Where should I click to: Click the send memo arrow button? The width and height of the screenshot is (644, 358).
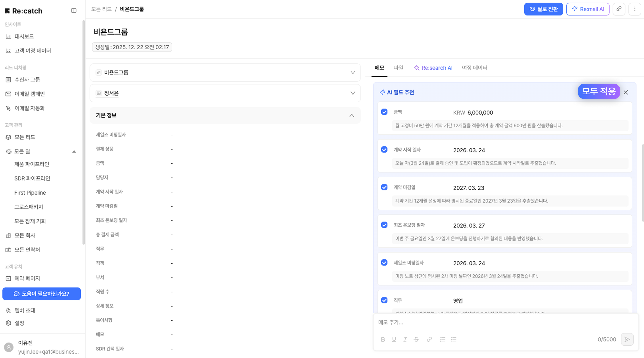point(627,339)
